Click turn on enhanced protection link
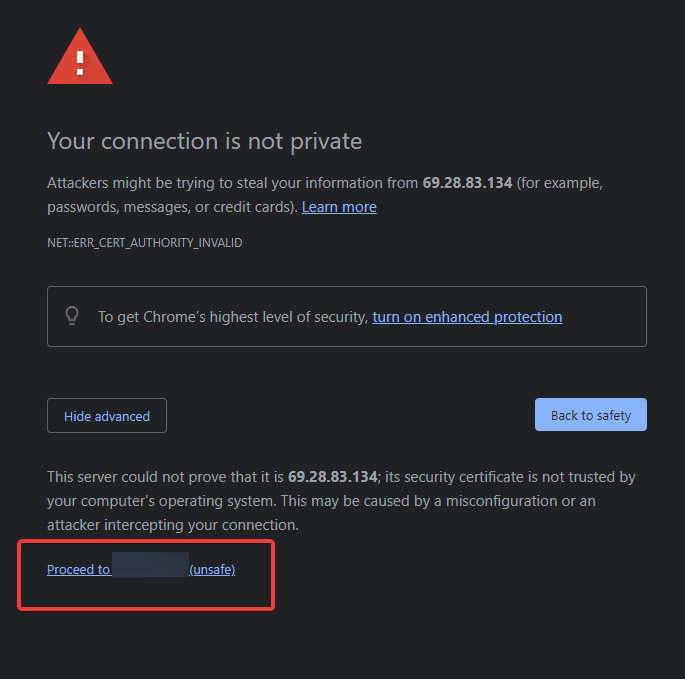Image resolution: width=685 pixels, height=679 pixels. (467, 317)
